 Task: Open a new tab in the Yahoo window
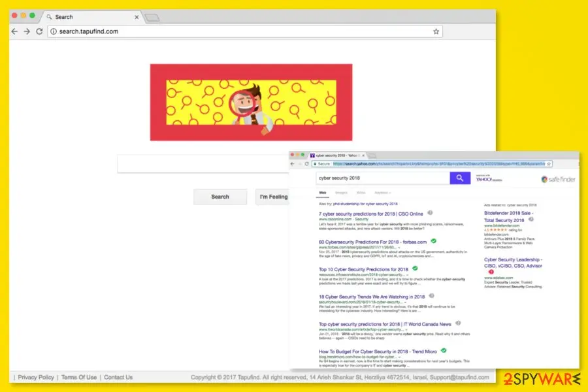click(x=372, y=155)
